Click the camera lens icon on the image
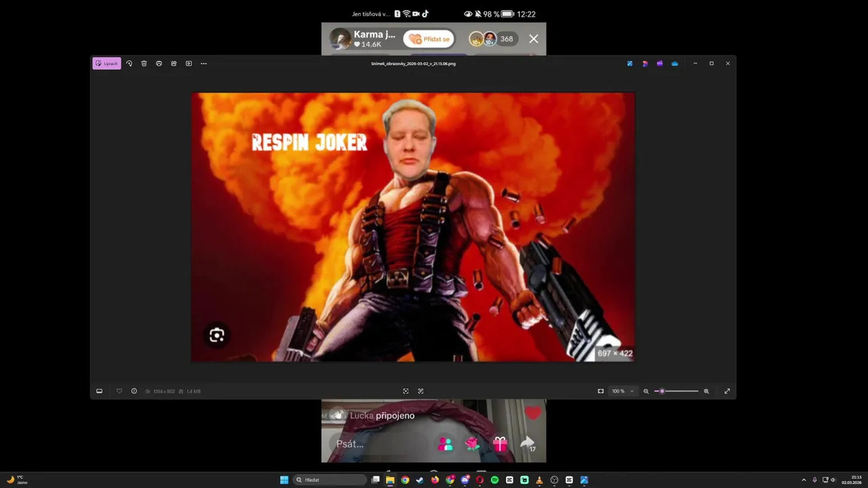 coord(217,335)
